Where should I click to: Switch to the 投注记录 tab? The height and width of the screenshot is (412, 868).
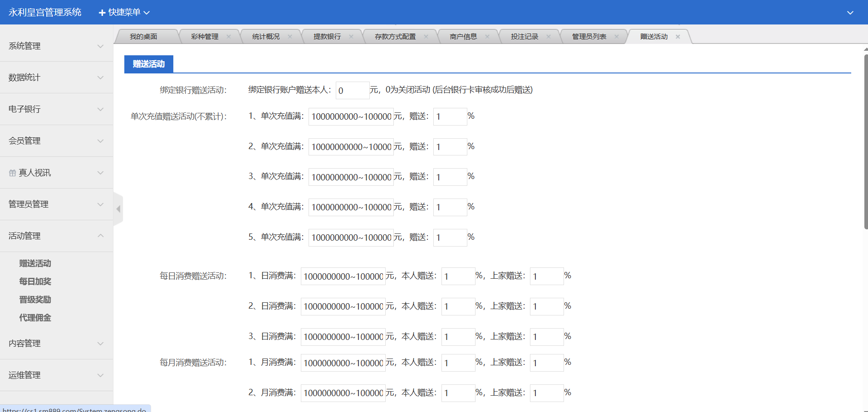524,37
